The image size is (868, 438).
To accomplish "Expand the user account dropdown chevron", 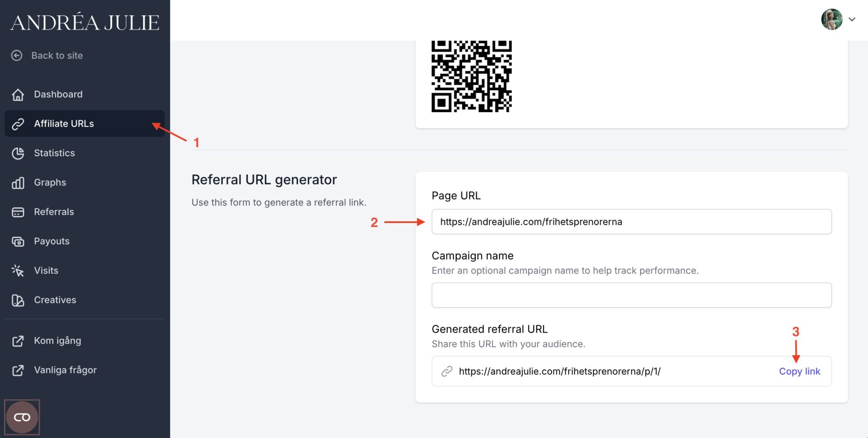I will (x=852, y=19).
